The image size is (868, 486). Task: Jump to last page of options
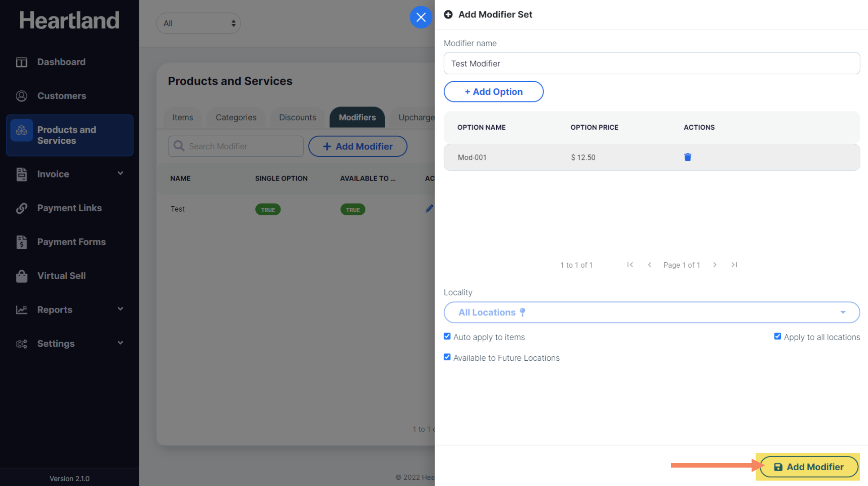(x=734, y=265)
